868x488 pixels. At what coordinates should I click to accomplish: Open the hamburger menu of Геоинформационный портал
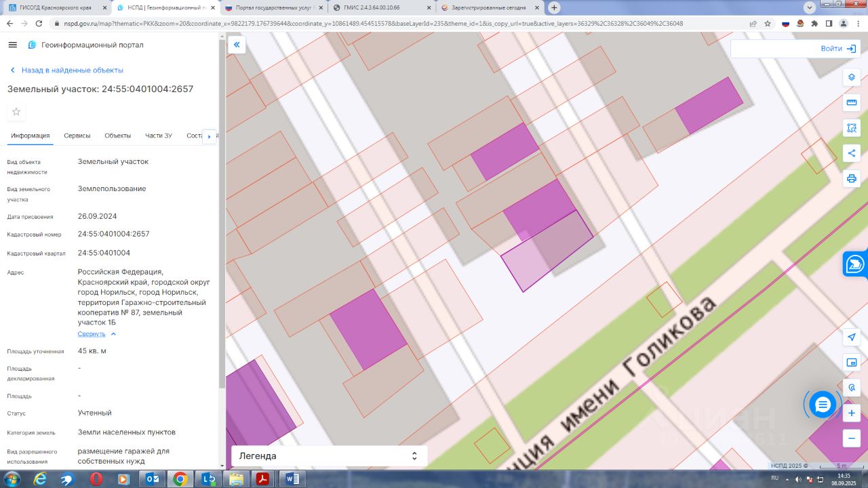12,45
